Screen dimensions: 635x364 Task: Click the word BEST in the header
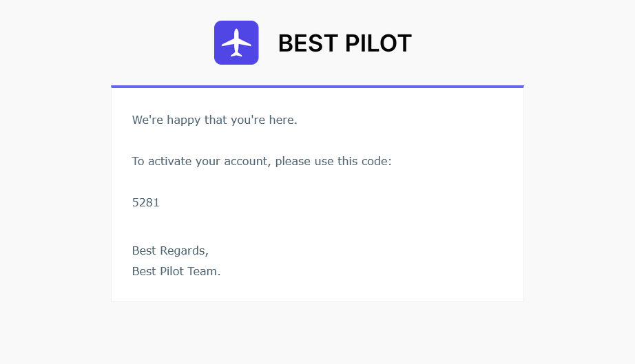[308, 43]
